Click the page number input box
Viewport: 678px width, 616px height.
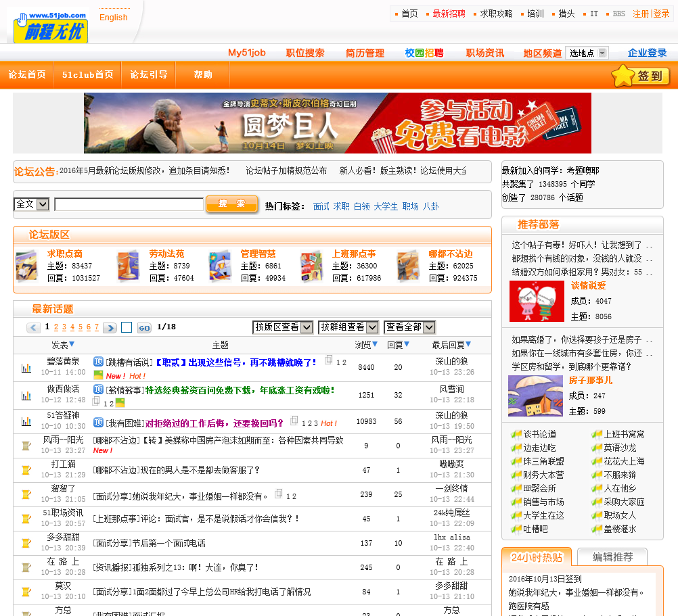127,327
